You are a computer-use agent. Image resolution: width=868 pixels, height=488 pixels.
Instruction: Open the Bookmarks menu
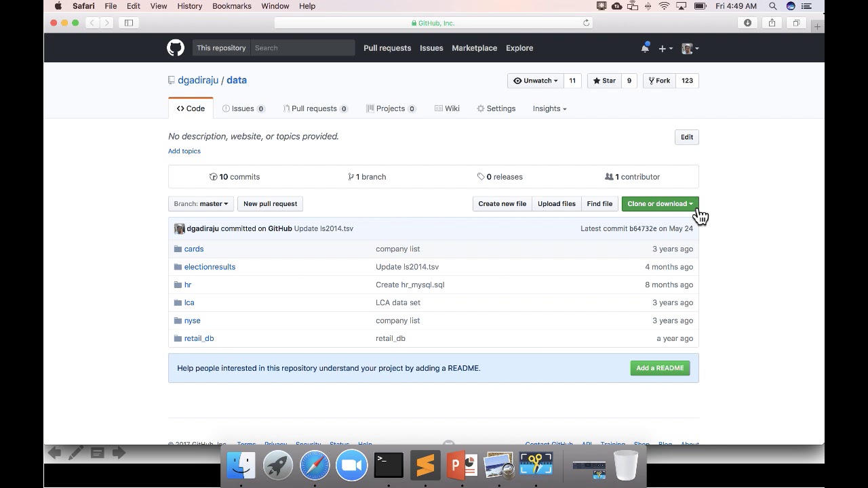(x=232, y=6)
